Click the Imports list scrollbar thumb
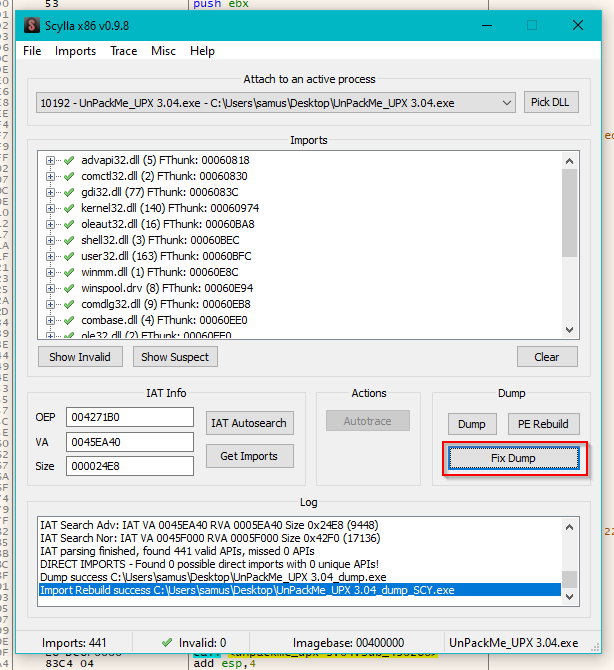 [x=569, y=213]
